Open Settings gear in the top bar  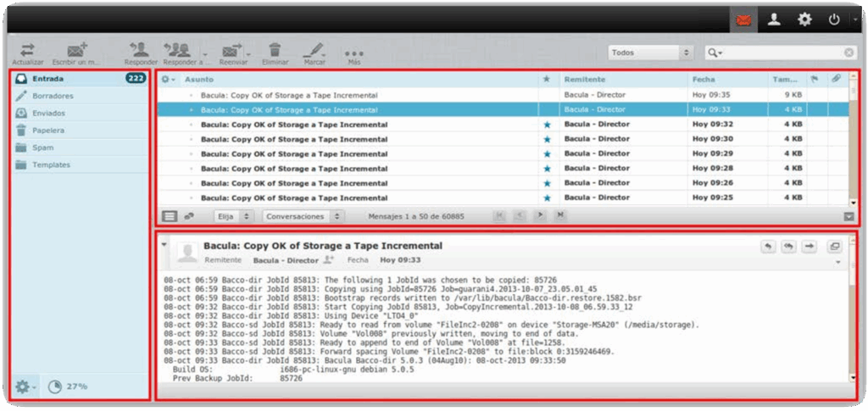point(804,19)
